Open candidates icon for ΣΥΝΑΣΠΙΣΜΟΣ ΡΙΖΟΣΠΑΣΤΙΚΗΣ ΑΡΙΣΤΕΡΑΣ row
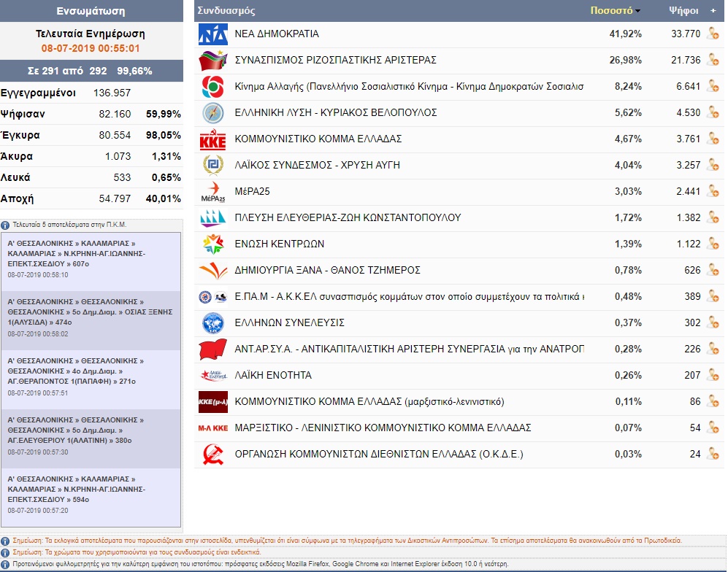Image resolution: width=728 pixels, height=572 pixels. pos(713,60)
